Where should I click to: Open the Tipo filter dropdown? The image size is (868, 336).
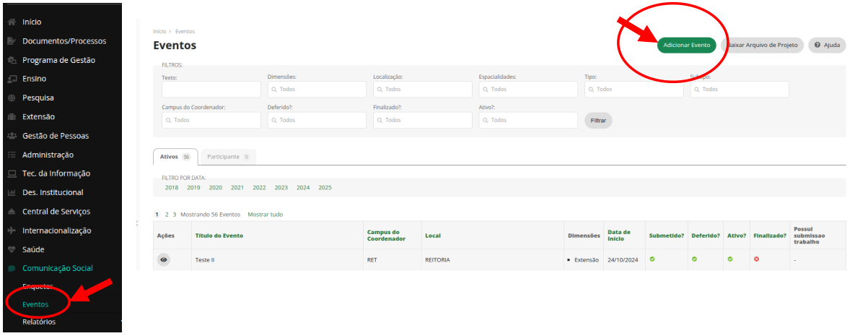634,90
